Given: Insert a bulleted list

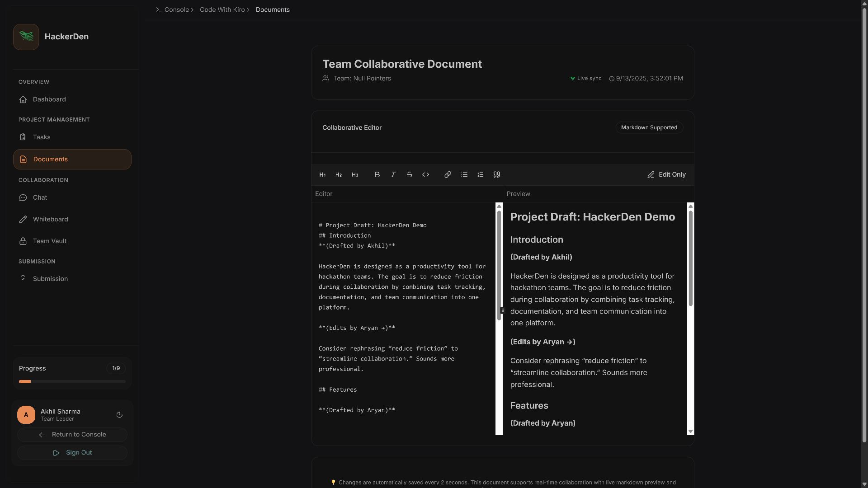Looking at the screenshot, I should point(464,175).
